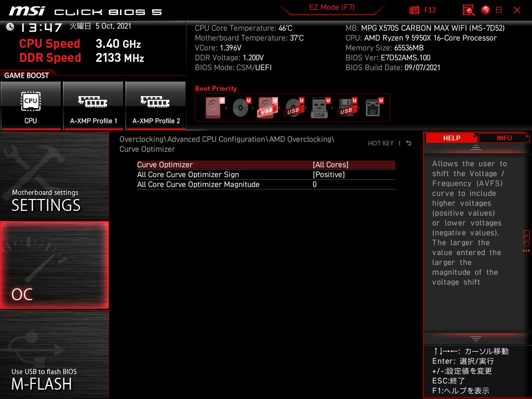Switch to the INFO tab
Screen dimensions: 532x399
point(504,138)
